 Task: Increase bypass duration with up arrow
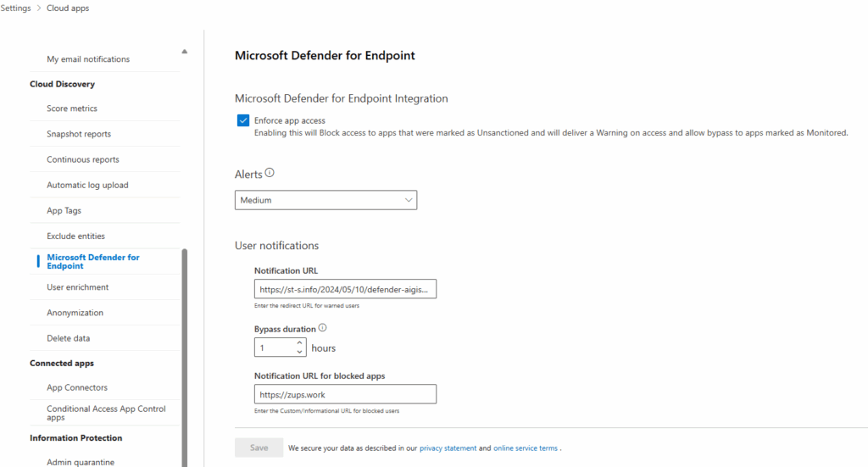(x=299, y=343)
